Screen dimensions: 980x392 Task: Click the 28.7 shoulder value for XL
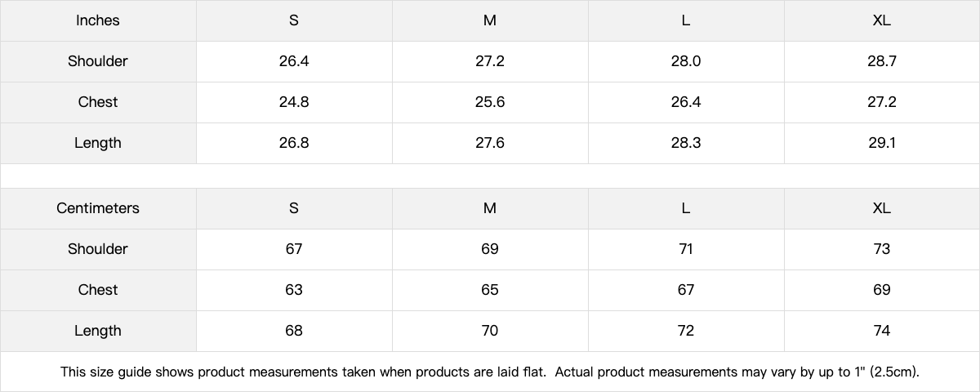(882, 61)
